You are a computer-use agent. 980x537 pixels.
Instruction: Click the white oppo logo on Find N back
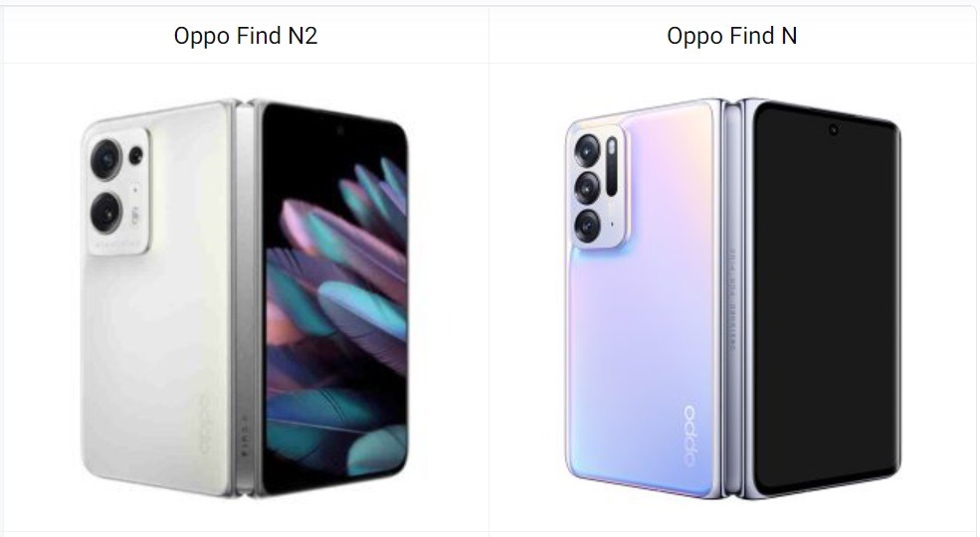[689, 436]
